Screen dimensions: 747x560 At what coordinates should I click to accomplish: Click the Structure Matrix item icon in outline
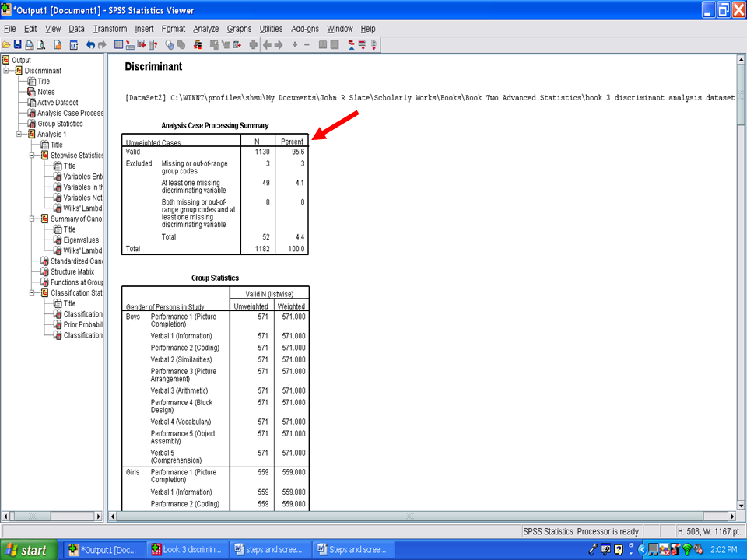[x=44, y=272]
